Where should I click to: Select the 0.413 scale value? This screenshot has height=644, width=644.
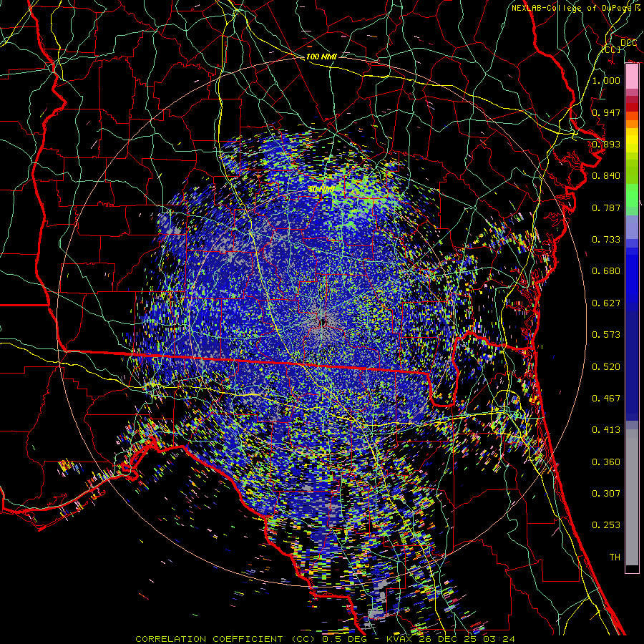[606, 430]
